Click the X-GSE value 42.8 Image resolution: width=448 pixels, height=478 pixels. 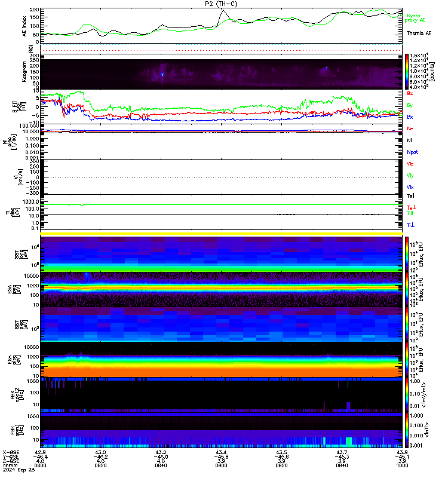(x=40, y=452)
